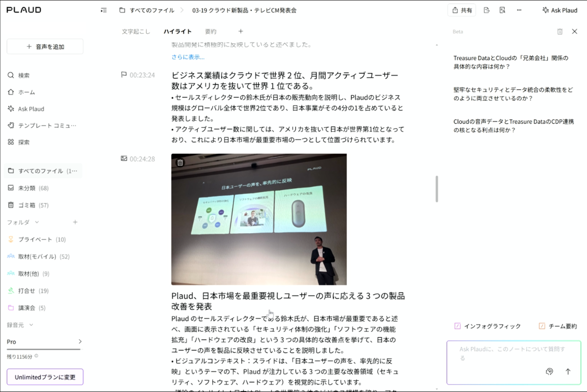The image size is (587, 392).
Task: Click the export icon next to 共有
Action: (x=486, y=10)
